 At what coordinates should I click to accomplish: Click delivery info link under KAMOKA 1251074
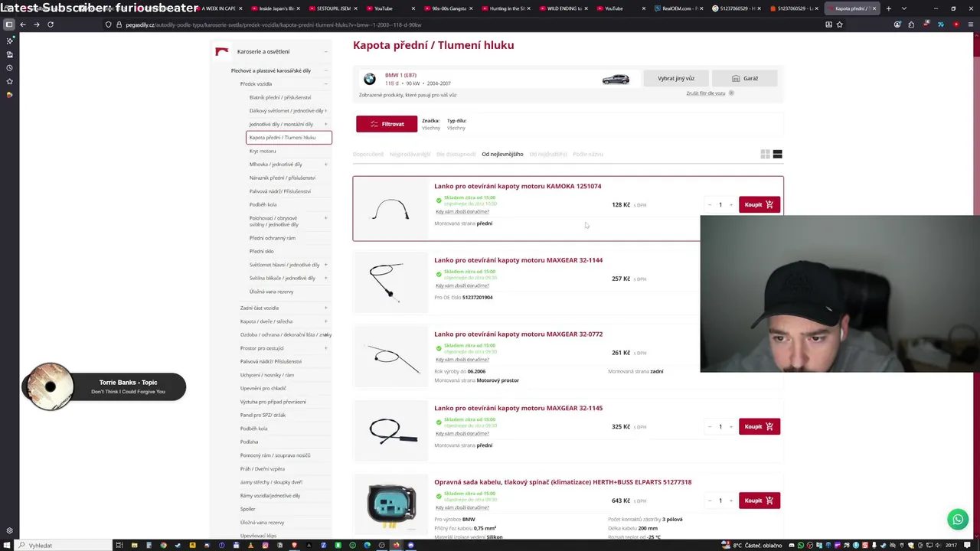point(462,211)
